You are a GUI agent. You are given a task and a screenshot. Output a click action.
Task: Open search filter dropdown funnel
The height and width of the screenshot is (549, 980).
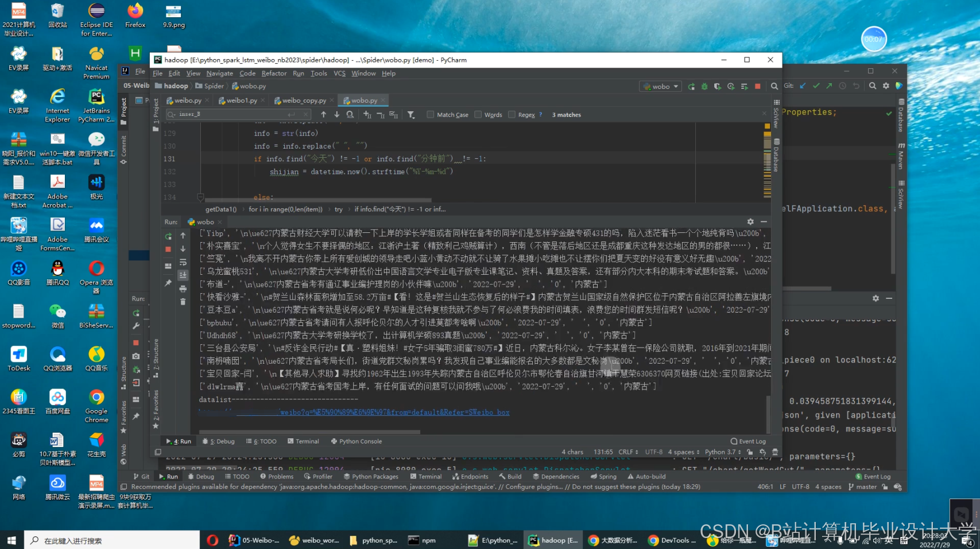(411, 115)
